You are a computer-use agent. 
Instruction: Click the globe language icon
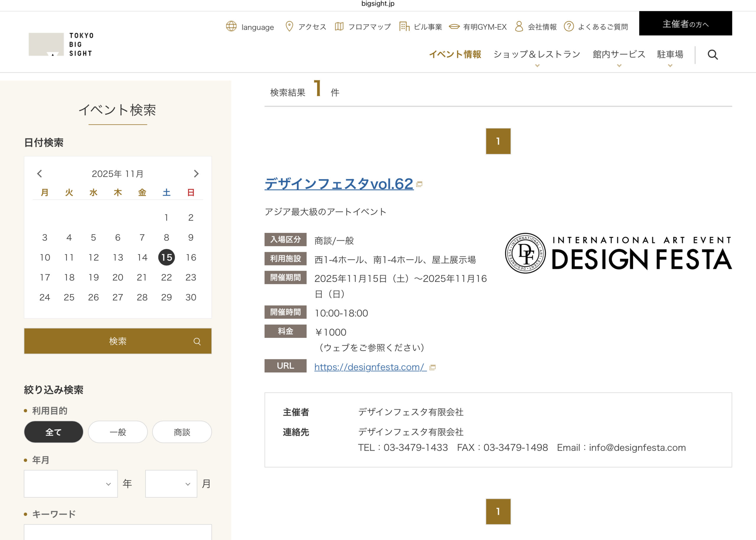[231, 26]
